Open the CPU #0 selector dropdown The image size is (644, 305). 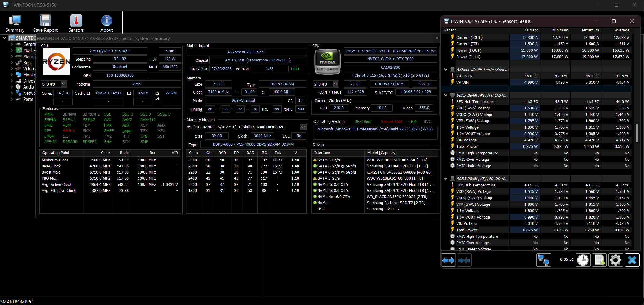(x=63, y=84)
